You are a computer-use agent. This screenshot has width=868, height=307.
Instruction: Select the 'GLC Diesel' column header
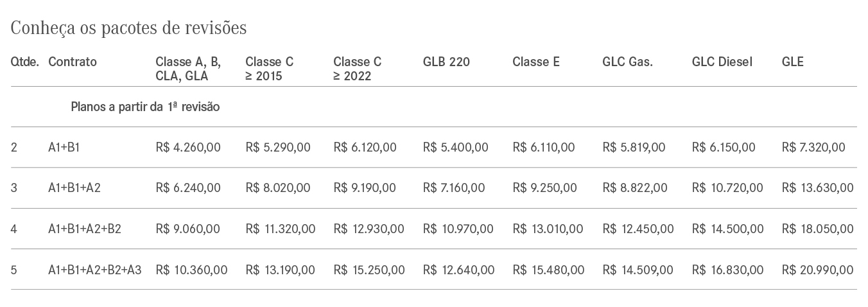point(722,62)
